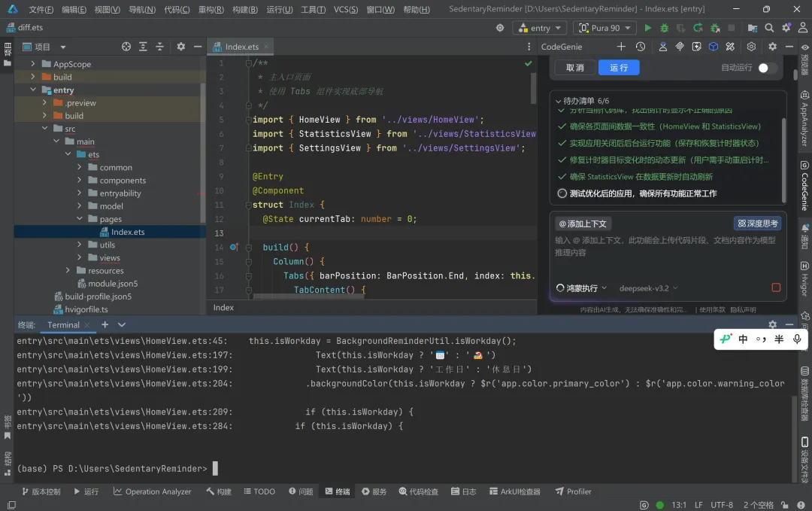This screenshot has width=812, height=511.
Task: Open the 隐私声明 link
Action: (x=743, y=310)
